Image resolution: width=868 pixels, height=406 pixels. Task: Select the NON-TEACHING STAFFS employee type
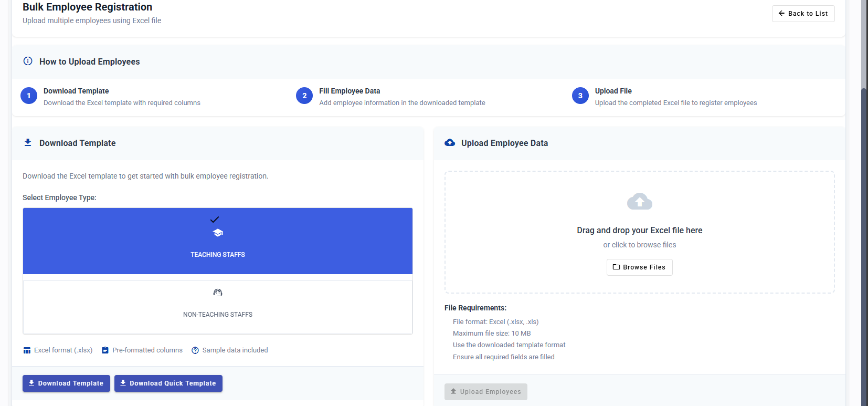218,307
